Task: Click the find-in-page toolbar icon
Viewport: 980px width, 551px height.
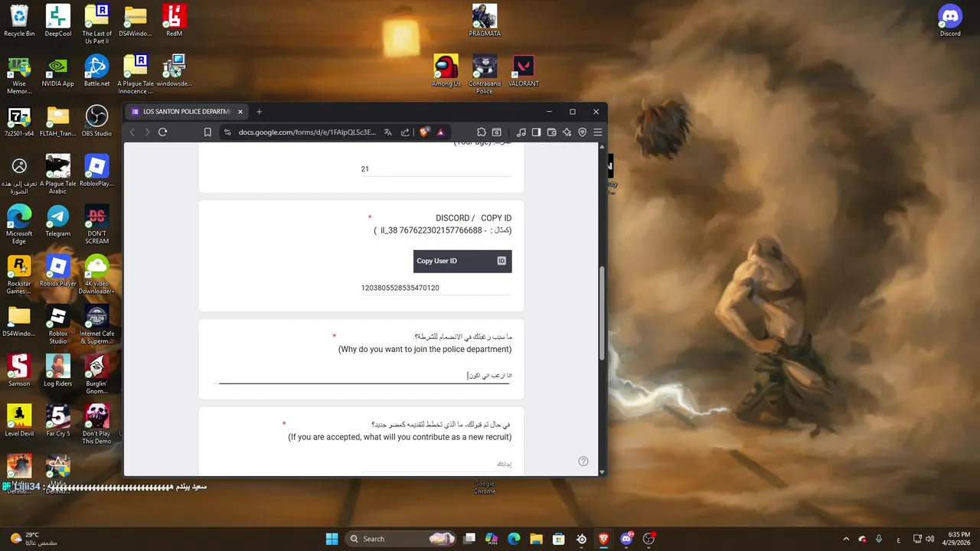Action: 496,132
